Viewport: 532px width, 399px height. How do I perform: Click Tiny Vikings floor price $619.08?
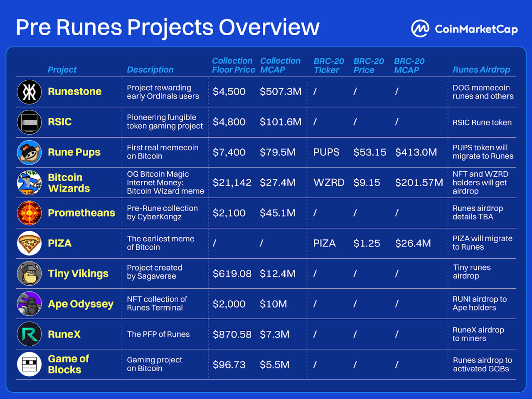(232, 273)
